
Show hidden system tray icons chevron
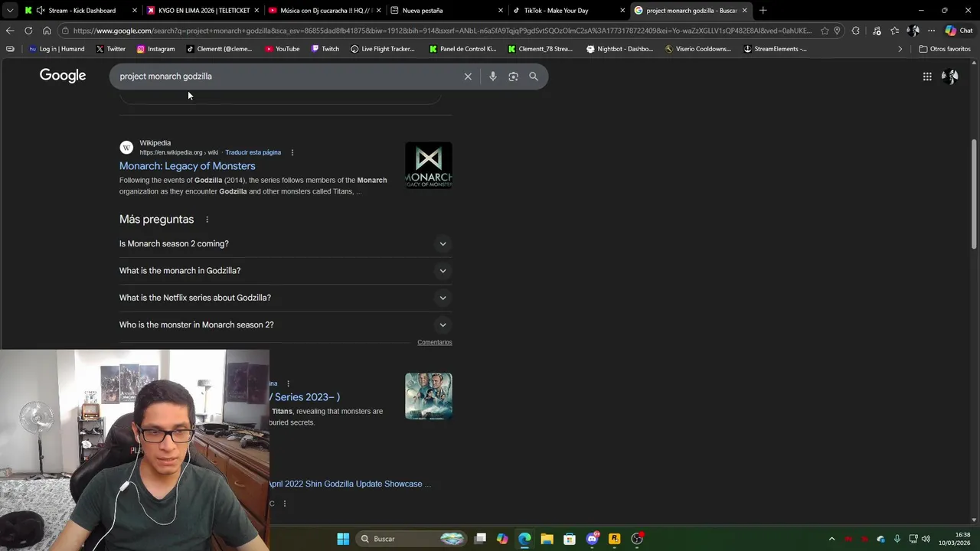coord(831,539)
